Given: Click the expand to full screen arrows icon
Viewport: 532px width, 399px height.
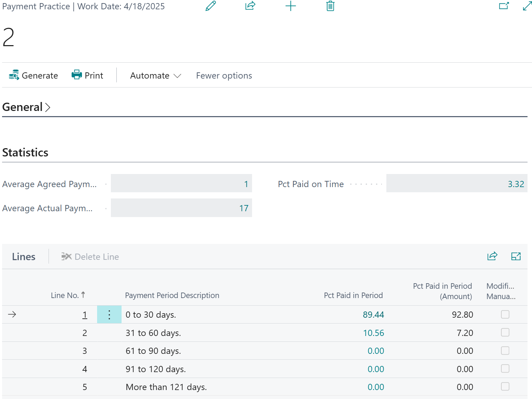Looking at the screenshot, I should pyautogui.click(x=527, y=6).
